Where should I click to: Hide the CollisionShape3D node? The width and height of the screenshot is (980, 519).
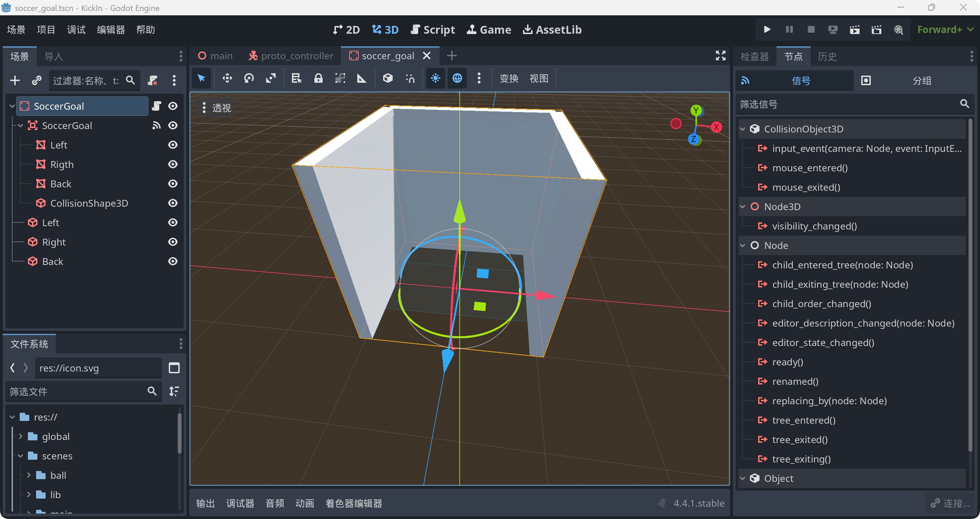click(173, 203)
